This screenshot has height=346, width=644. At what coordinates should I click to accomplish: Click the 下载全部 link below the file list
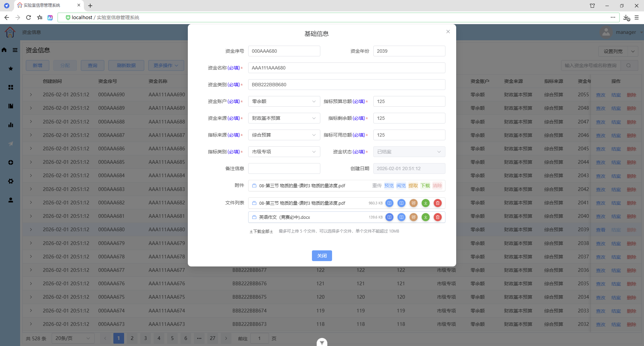click(261, 231)
